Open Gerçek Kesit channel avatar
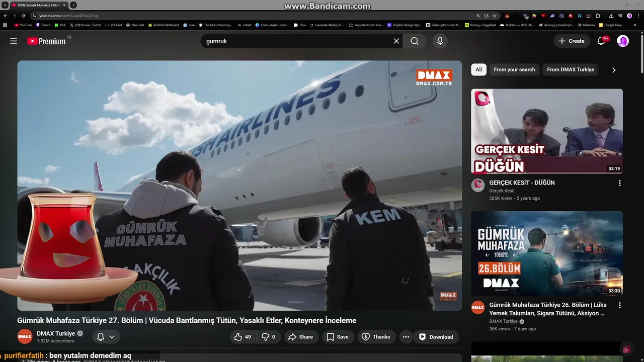The image size is (644, 362). click(477, 185)
